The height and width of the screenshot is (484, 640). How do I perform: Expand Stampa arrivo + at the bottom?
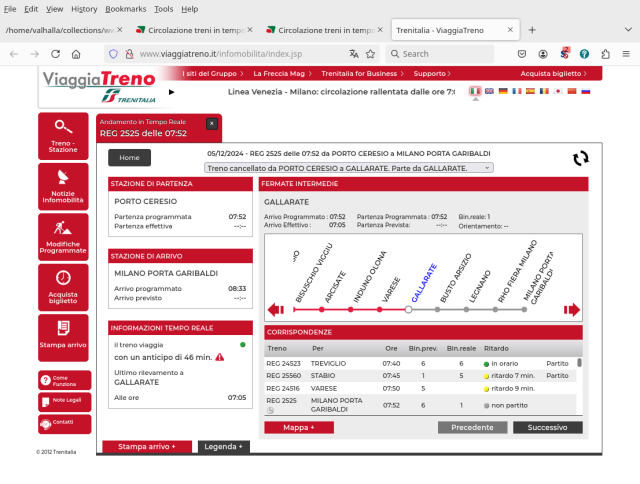pos(147,446)
